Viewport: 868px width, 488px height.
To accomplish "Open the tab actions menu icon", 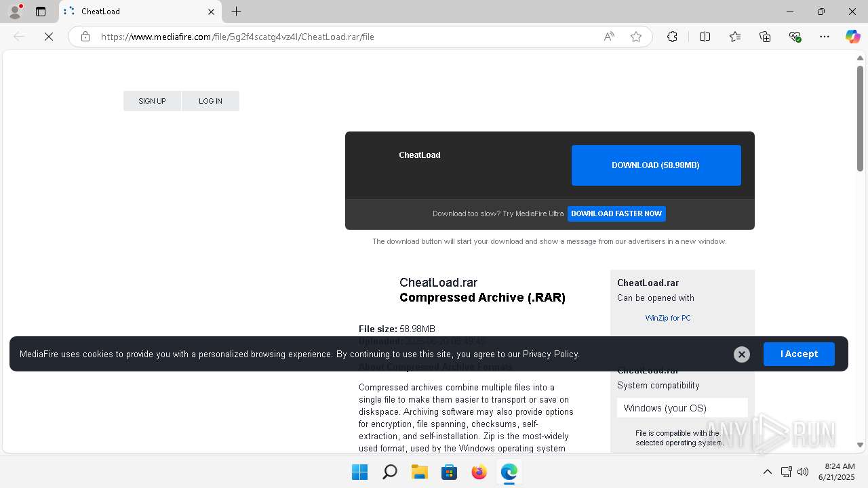I will 41,12.
